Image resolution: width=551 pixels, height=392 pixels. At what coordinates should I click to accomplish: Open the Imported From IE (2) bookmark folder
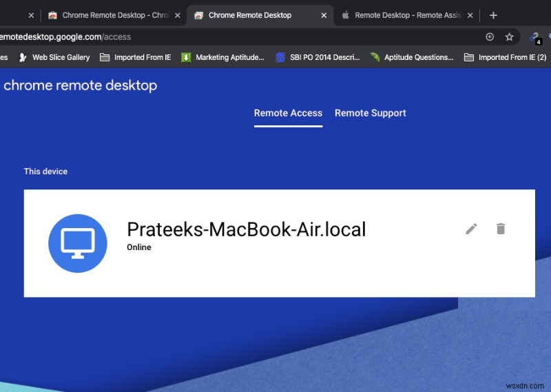coord(505,57)
